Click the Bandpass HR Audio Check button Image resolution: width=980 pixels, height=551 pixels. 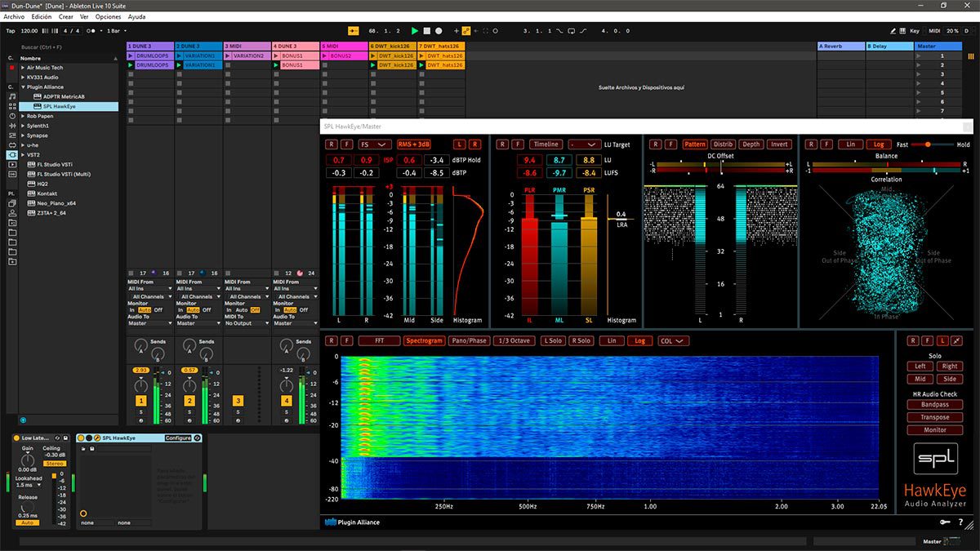[935, 404]
